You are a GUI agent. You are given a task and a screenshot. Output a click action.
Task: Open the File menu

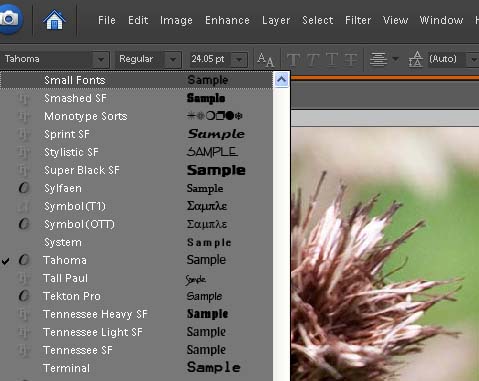(x=107, y=20)
